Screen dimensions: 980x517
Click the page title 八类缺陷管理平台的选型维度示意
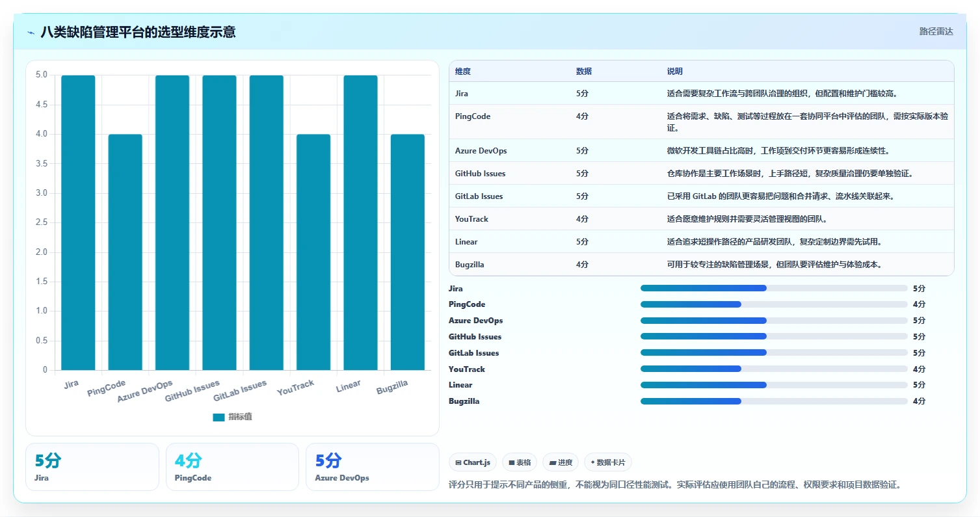(x=138, y=32)
